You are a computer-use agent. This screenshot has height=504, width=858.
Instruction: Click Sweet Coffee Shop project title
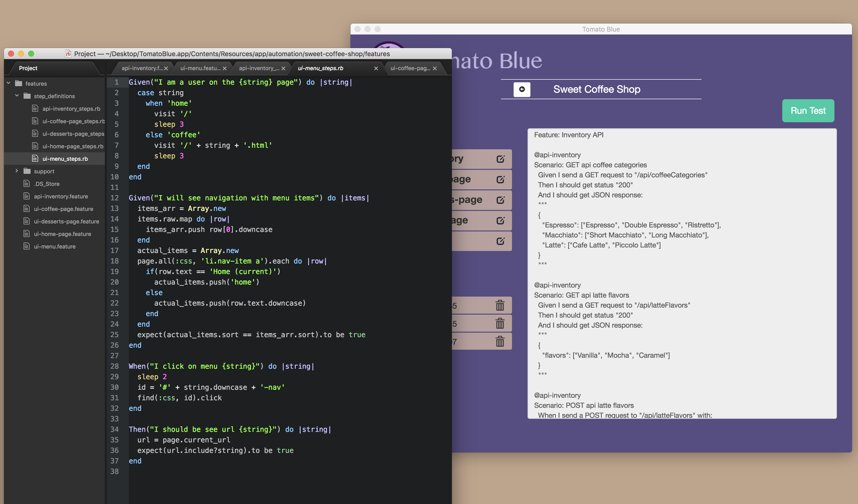(x=597, y=89)
